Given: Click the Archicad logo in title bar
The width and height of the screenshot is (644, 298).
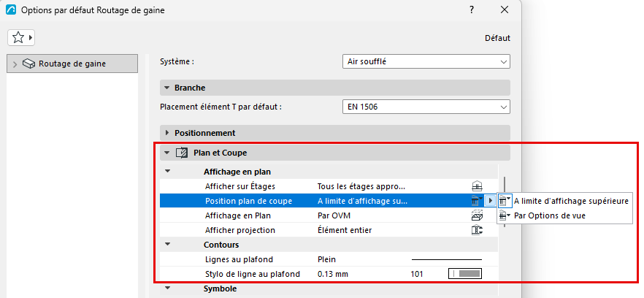Looking at the screenshot, I should pos(11,10).
